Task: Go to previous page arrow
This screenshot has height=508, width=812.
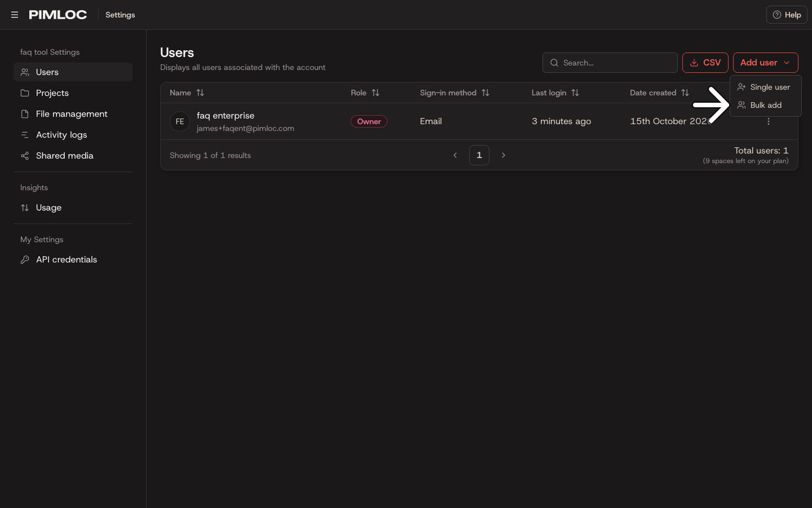Action: 455,155
